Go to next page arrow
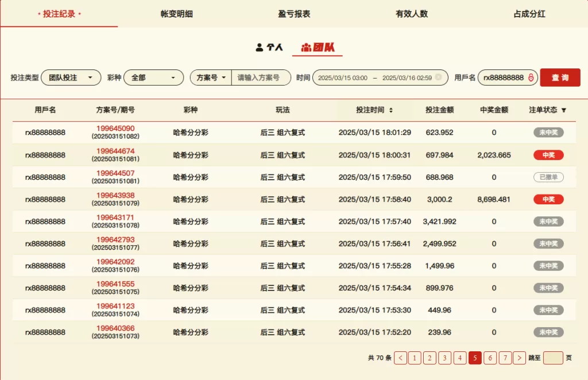 click(x=519, y=358)
